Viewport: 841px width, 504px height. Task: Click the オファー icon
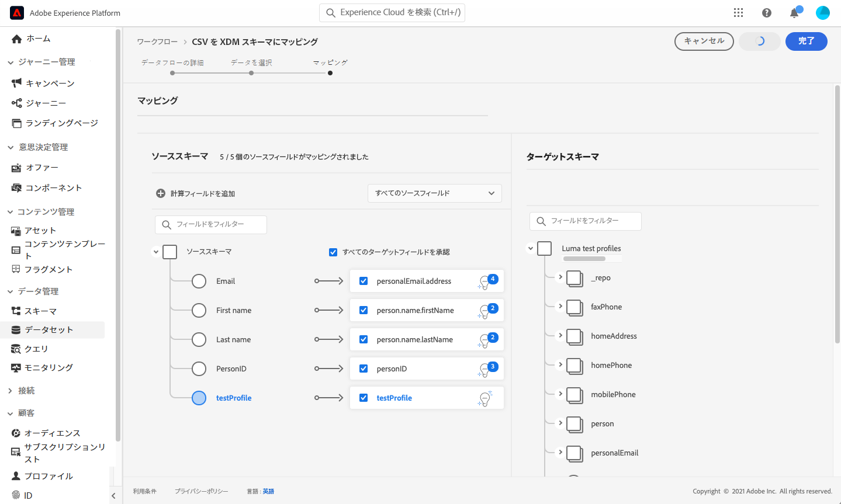coord(16,168)
